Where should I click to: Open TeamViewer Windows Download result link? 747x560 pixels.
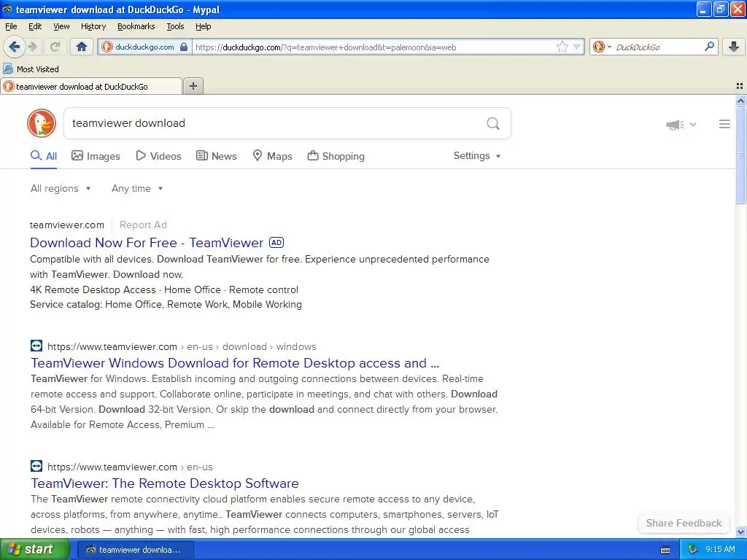coord(235,363)
